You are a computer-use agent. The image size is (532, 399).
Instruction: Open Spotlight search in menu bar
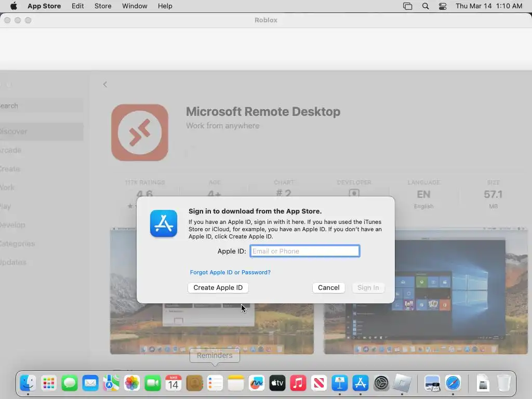click(425, 6)
